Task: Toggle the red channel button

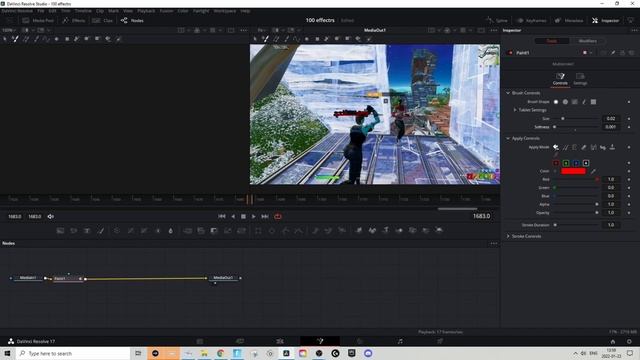Action: coord(556,163)
